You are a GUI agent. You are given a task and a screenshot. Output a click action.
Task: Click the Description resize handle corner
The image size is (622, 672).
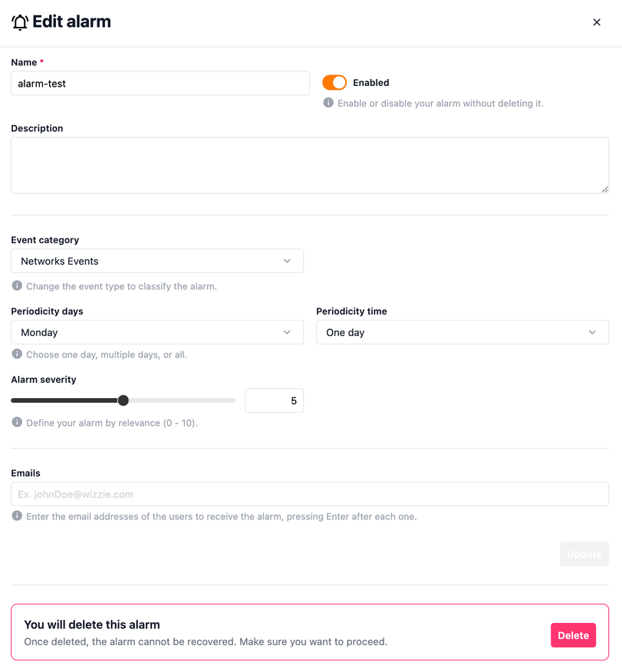(605, 189)
